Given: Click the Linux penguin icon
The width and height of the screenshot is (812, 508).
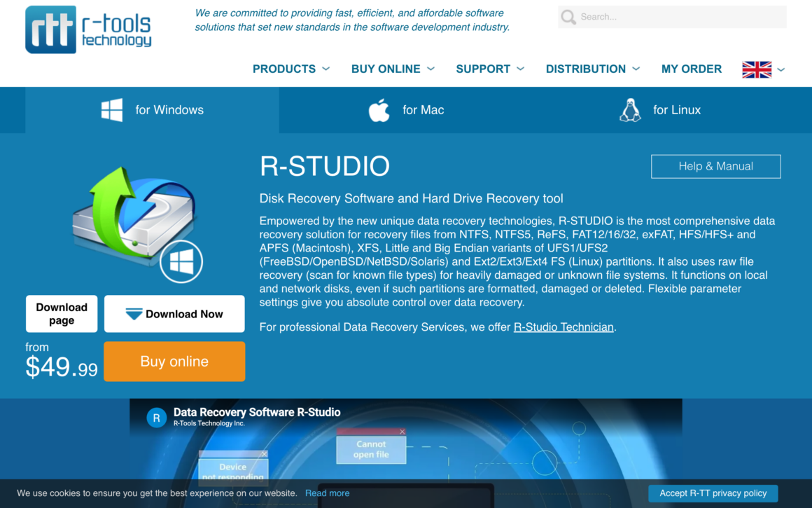Looking at the screenshot, I should 630,110.
